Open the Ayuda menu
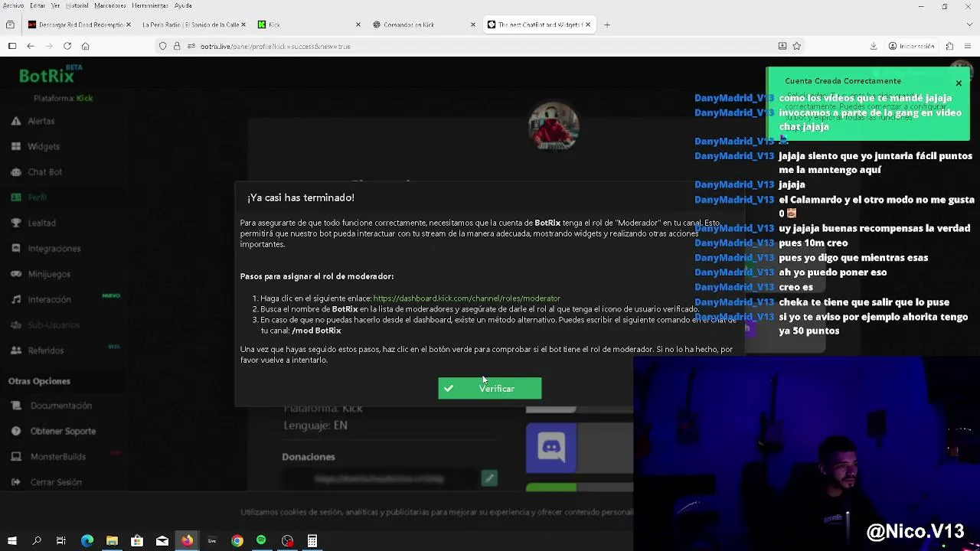This screenshot has height=551, width=980. point(183,5)
